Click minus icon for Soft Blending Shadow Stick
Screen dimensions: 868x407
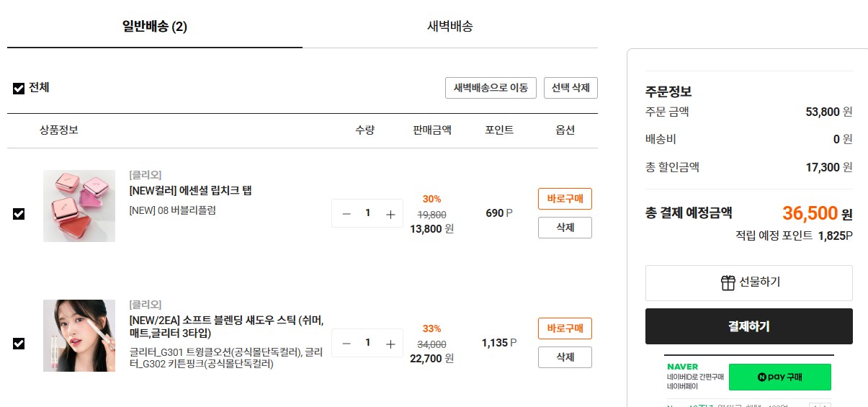click(346, 344)
